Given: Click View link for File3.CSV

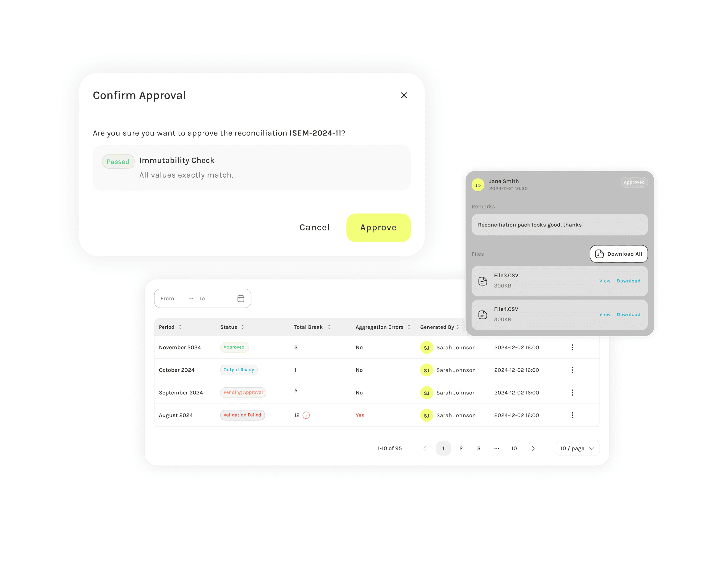Looking at the screenshot, I should click(x=604, y=281).
